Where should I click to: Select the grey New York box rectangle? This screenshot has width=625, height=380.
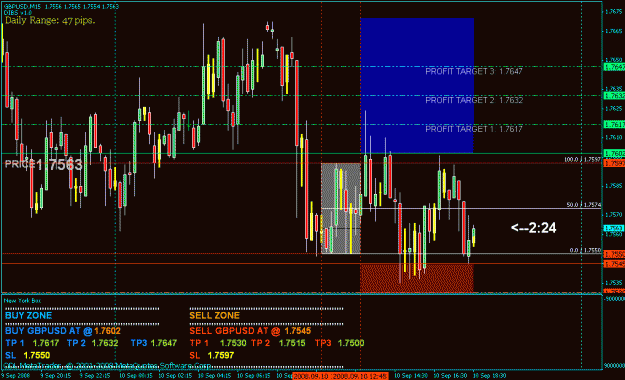(x=341, y=208)
